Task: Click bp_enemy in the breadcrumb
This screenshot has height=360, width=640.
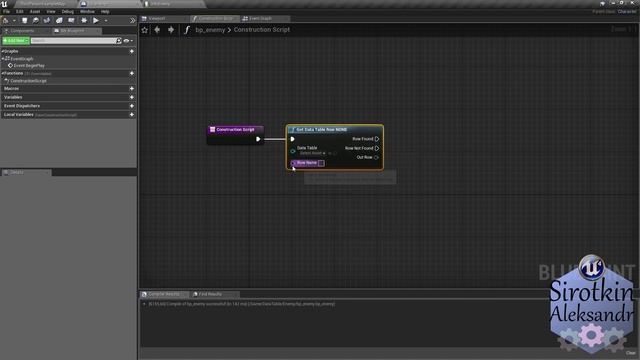Action: click(x=210, y=30)
